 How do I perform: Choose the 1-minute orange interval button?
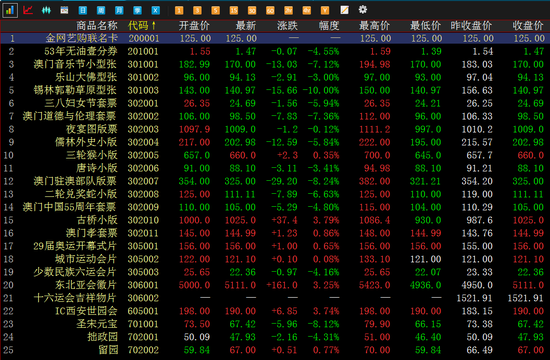click(179, 10)
